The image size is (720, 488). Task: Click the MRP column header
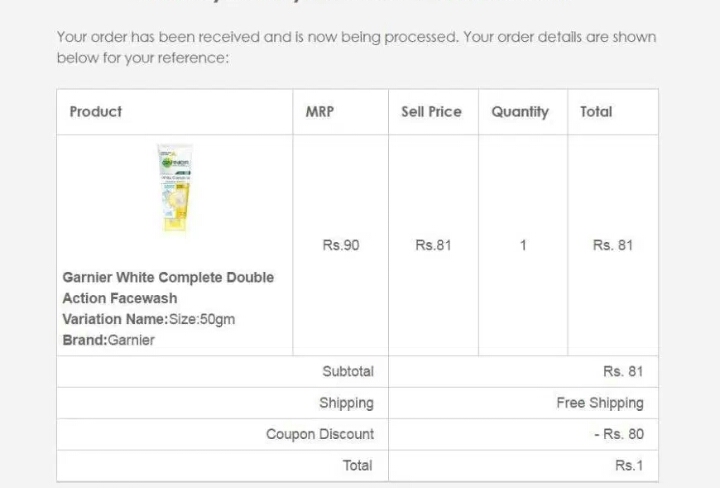click(x=320, y=112)
